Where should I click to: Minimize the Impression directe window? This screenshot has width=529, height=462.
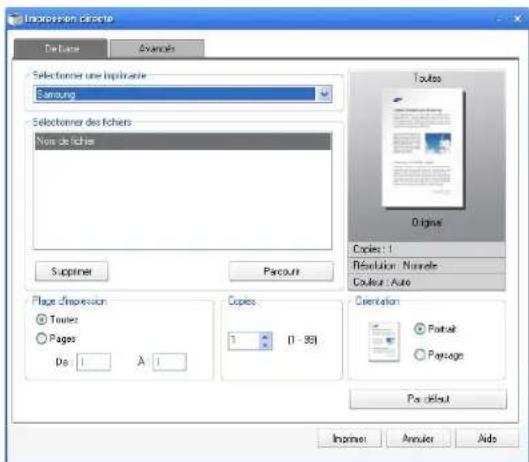click(500, 19)
